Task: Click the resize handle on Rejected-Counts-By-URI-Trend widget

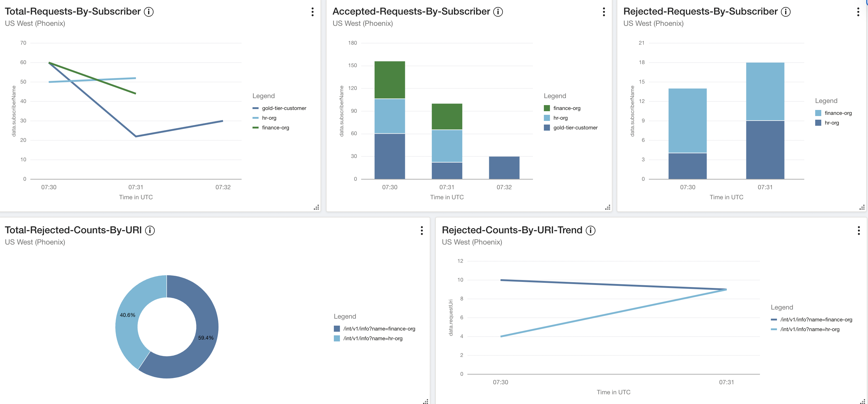Action: (863, 401)
